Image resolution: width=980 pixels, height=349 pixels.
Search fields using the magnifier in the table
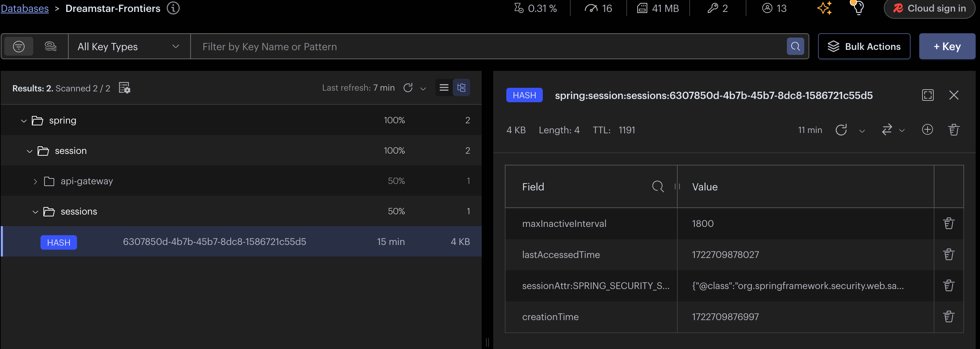click(x=657, y=187)
